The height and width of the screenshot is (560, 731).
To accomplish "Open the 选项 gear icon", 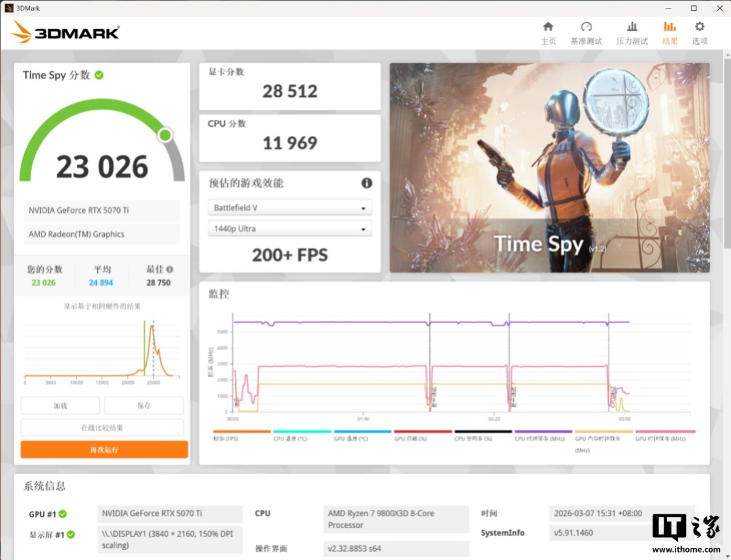I will [700, 27].
